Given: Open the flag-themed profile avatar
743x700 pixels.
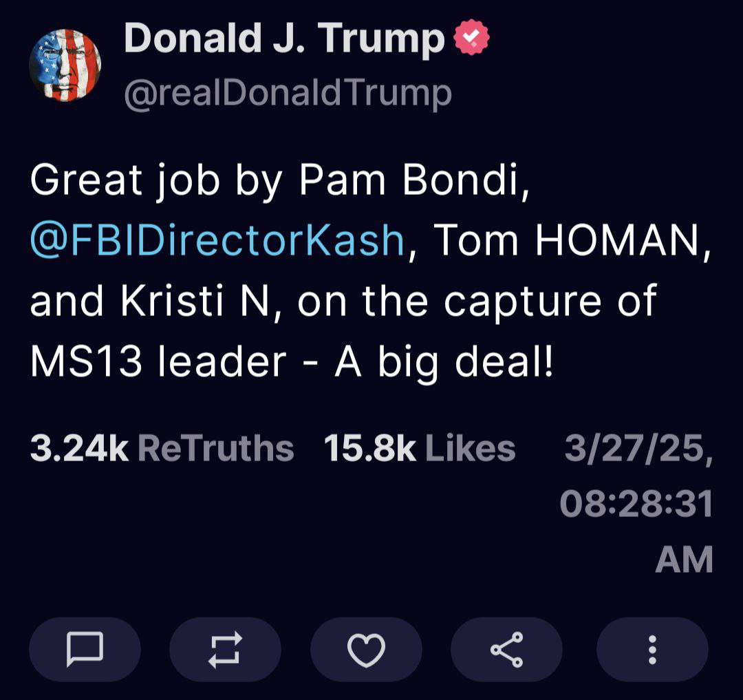Looking at the screenshot, I should coord(65,65).
